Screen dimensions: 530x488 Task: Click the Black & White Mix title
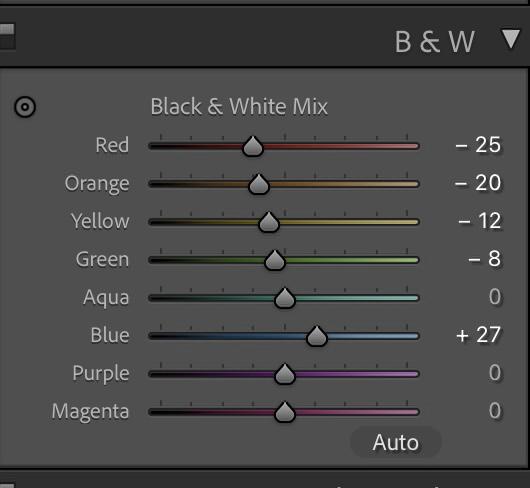pyautogui.click(x=239, y=107)
